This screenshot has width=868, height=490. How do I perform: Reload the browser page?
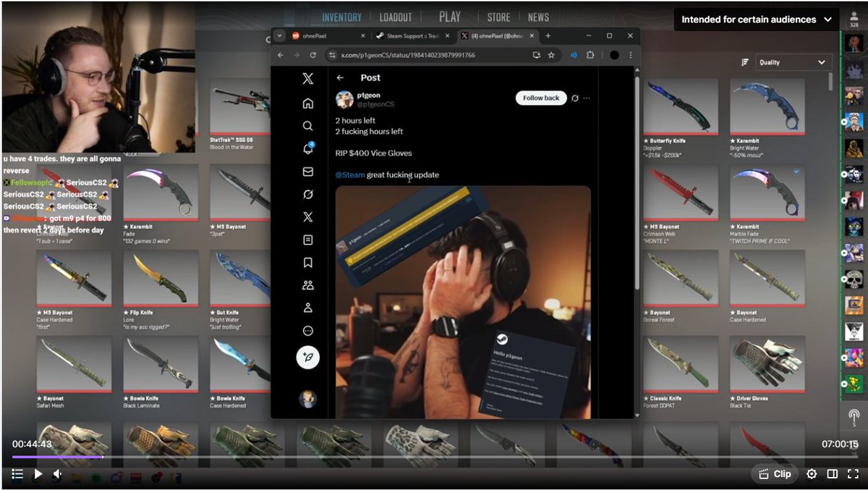312,55
